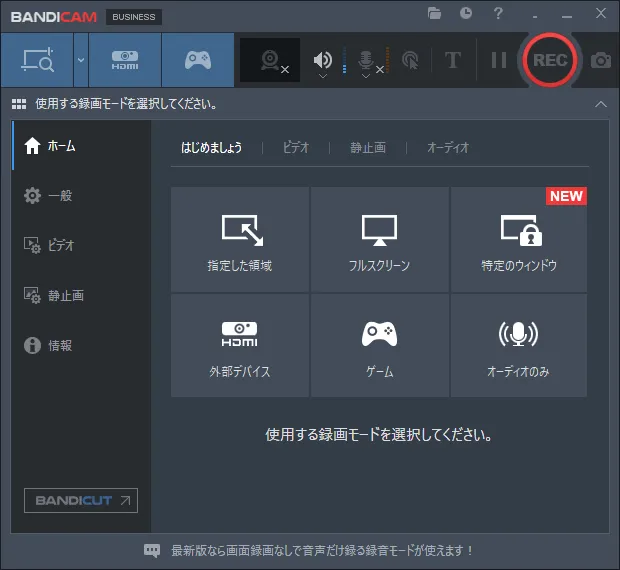Switch to the ビデオ tab

tap(296, 147)
